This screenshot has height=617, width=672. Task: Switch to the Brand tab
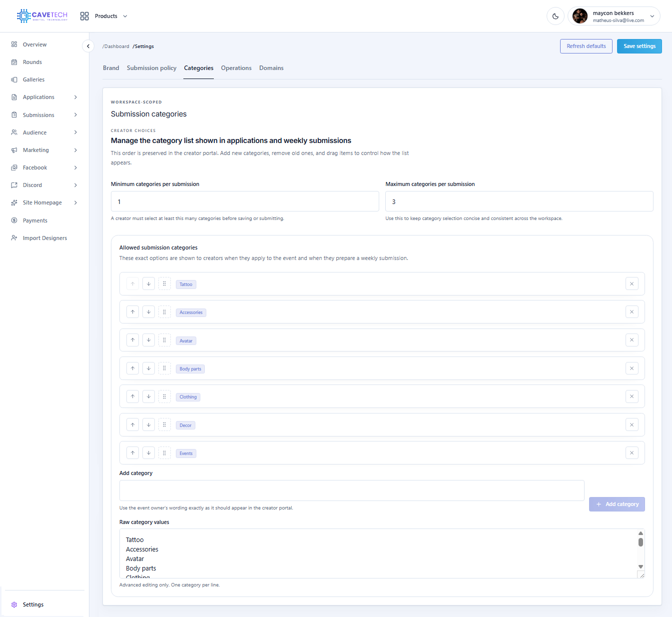click(111, 68)
